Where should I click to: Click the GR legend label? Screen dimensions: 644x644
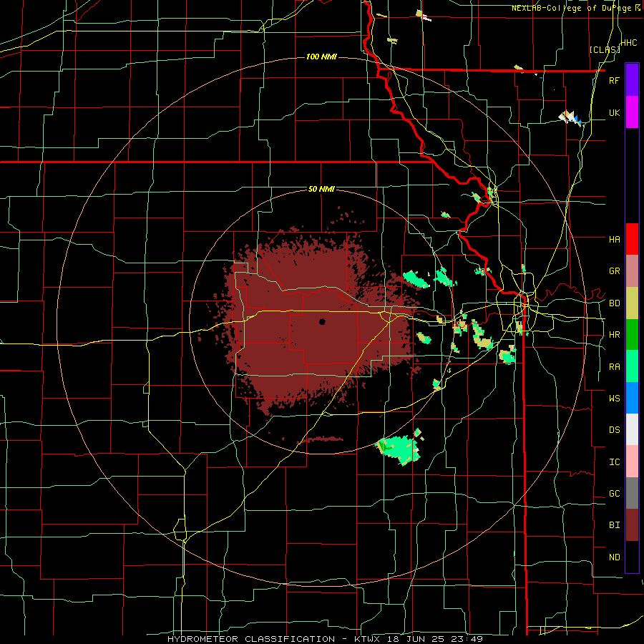pos(614,271)
